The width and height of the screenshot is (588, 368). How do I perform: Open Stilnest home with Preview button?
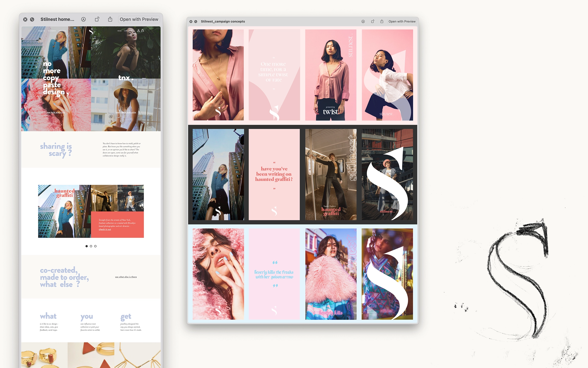click(x=139, y=19)
